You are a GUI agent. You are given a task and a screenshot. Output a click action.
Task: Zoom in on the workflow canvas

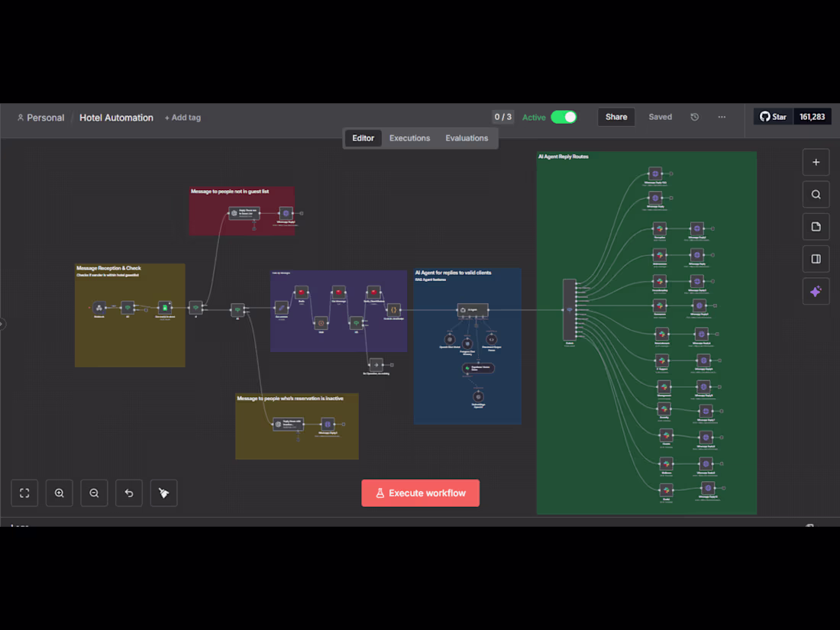point(60,493)
